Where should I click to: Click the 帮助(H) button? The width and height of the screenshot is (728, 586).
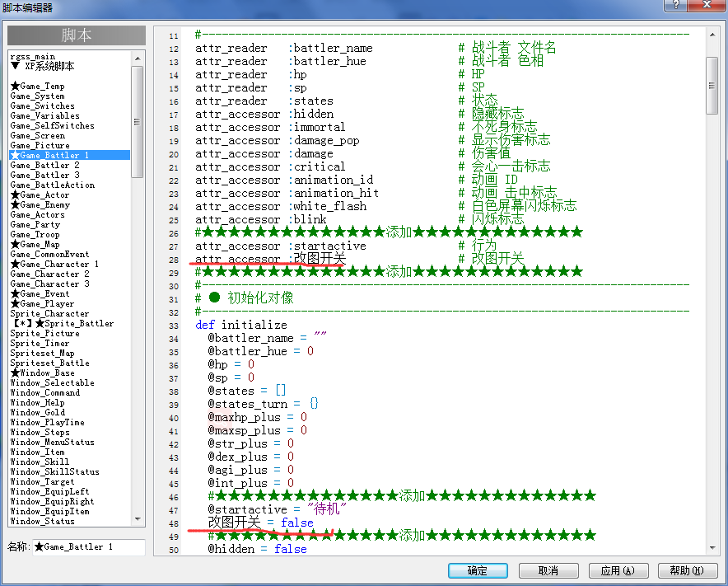(688, 570)
